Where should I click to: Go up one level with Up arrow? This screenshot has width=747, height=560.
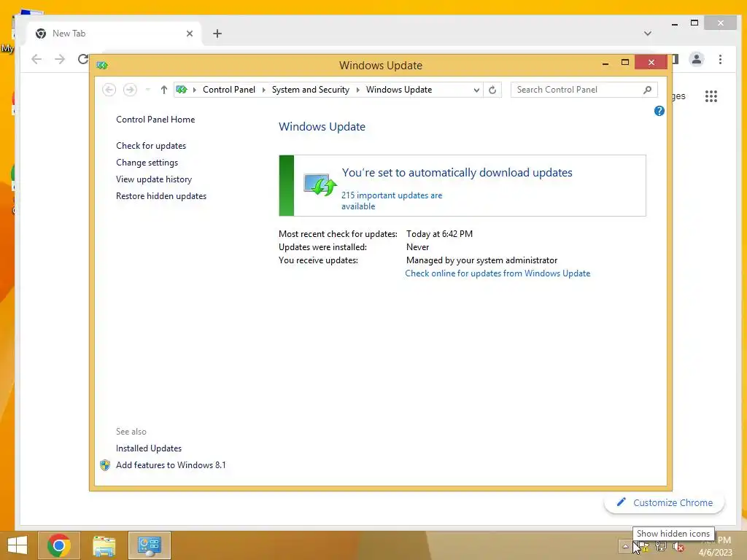tap(164, 90)
